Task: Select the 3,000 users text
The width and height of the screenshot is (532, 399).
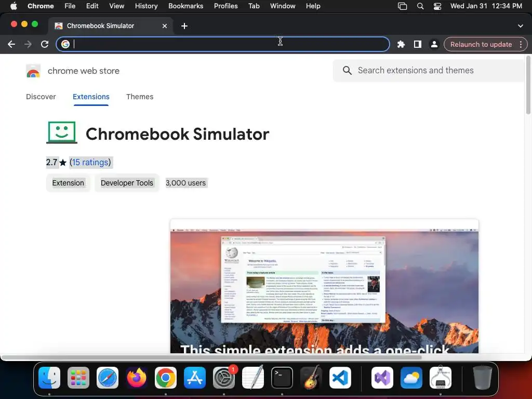Action: 185,183
